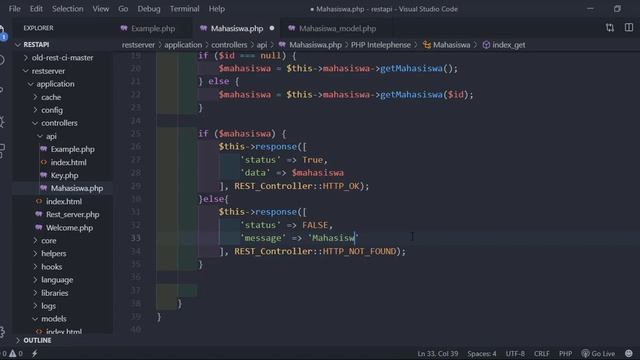The height and width of the screenshot is (360, 640).
Task: Click controllers in the breadcrumb
Action: (229, 45)
